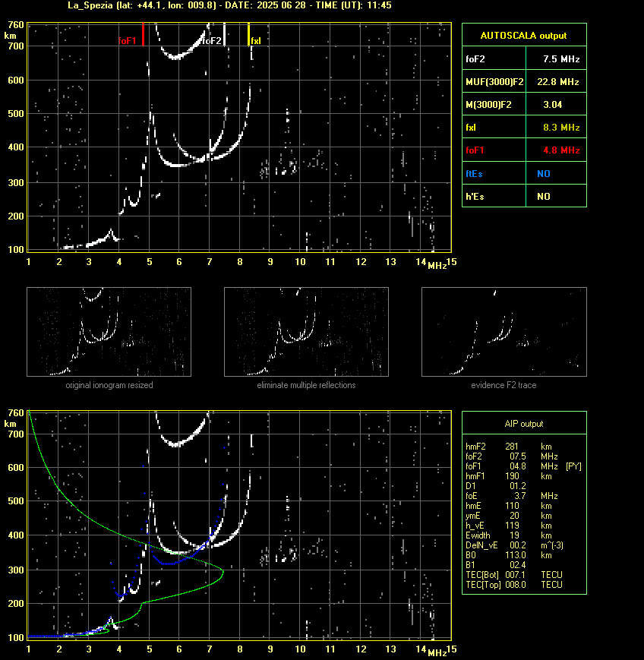Open the eliminate multiple reflections thumbnail
This screenshot has height=660, width=644.
pos(306,332)
